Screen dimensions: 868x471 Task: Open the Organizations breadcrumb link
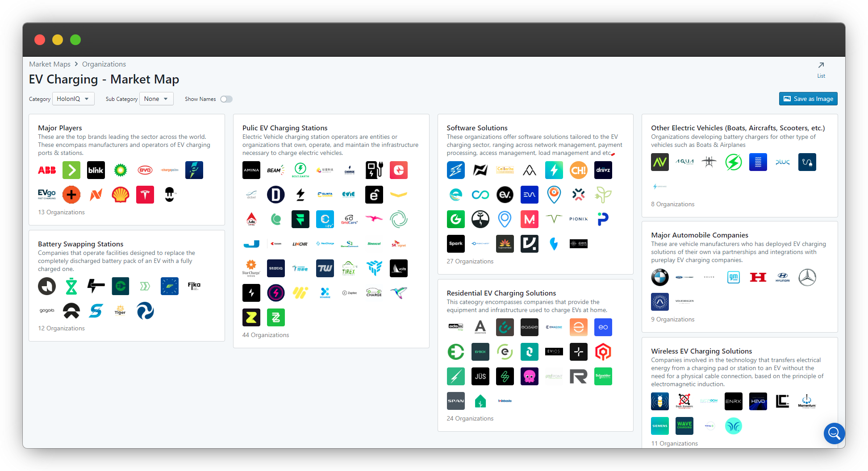104,64
